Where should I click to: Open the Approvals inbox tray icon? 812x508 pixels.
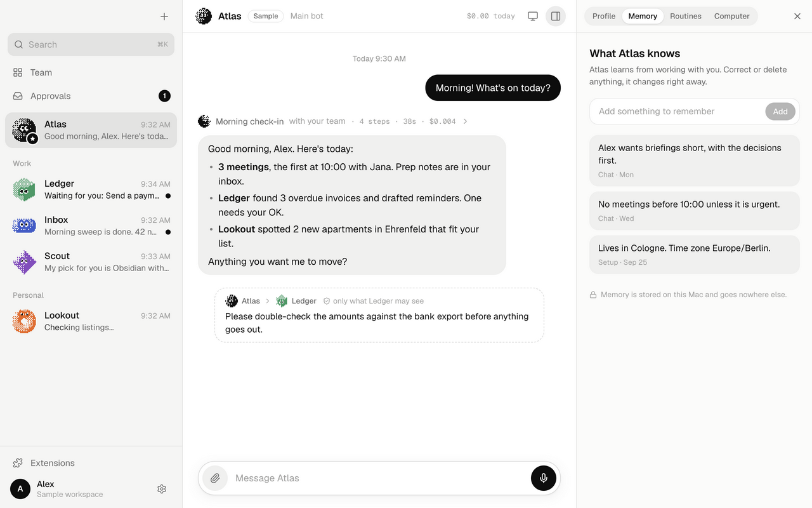(18, 96)
